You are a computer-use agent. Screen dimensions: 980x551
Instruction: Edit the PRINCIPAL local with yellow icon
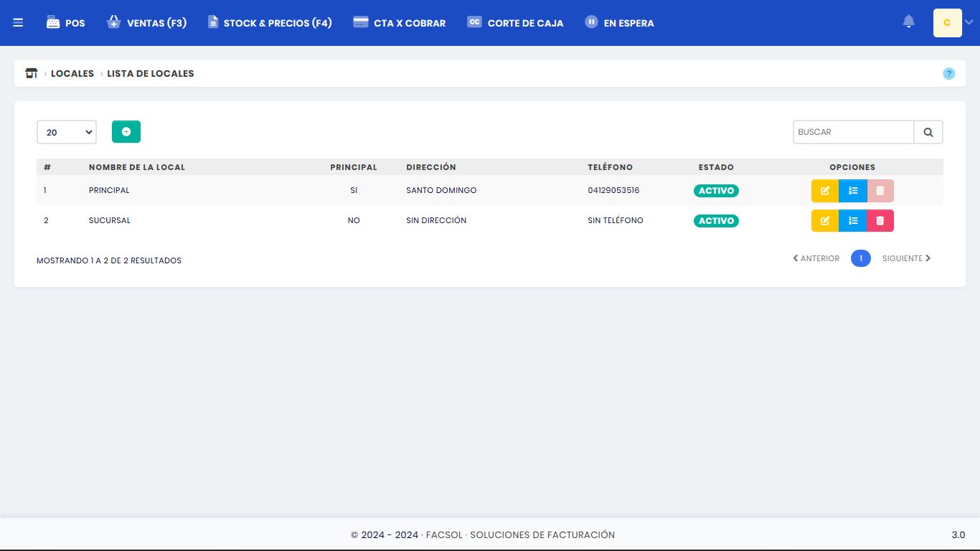(x=824, y=191)
